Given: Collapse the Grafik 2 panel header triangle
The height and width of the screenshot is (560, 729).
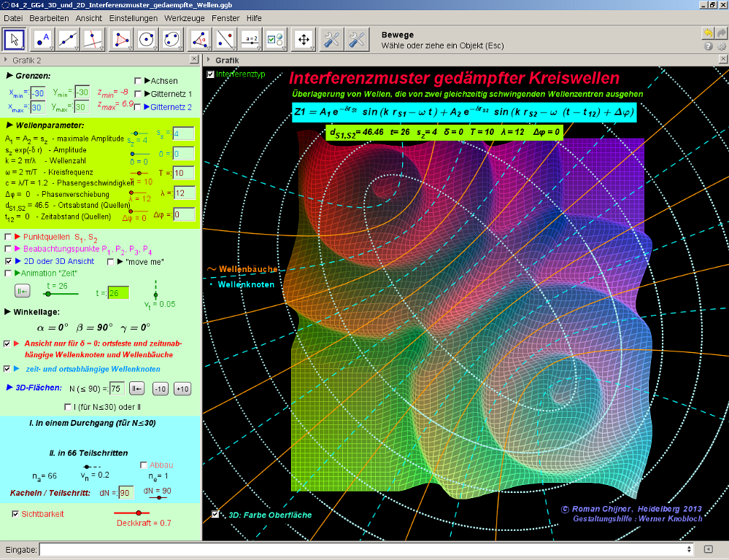Looking at the screenshot, I should tap(7, 60).
